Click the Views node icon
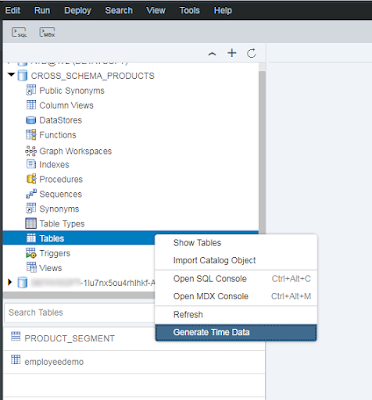The height and width of the screenshot is (400, 372). point(31,267)
